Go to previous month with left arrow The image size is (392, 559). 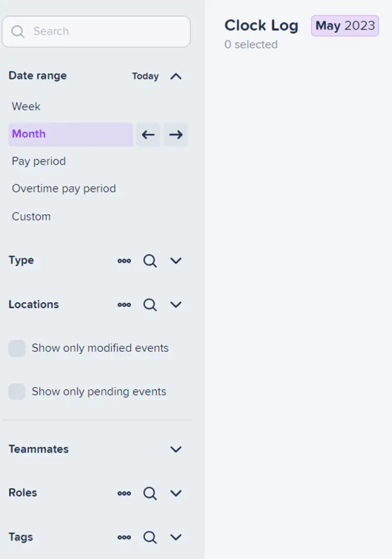click(148, 135)
